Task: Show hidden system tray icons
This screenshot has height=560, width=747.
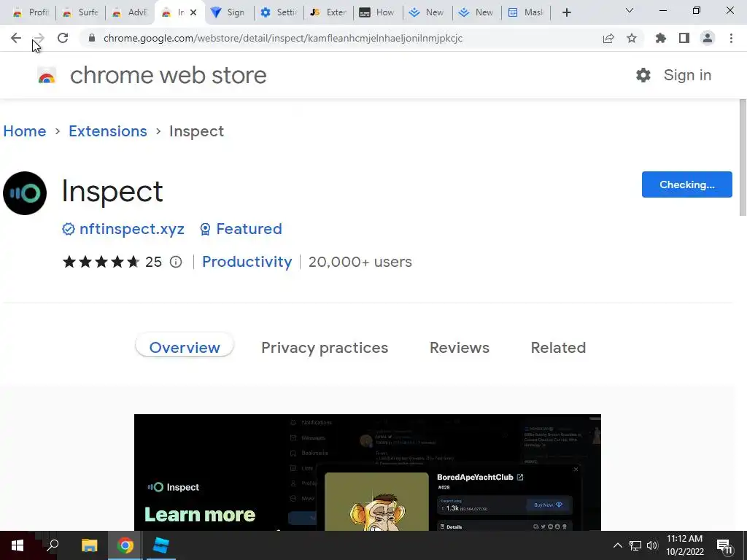Action: click(x=617, y=545)
